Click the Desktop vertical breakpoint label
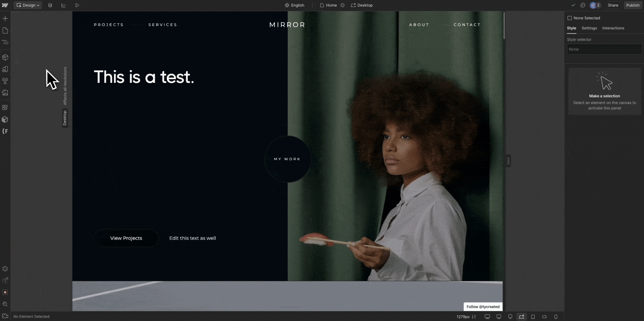The image size is (644, 321). click(65, 118)
